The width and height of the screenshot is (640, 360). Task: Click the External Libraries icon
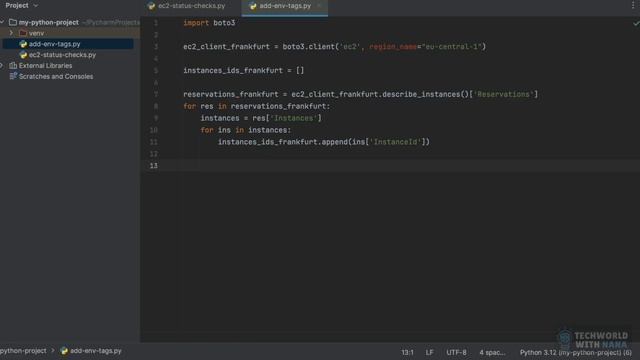point(13,65)
